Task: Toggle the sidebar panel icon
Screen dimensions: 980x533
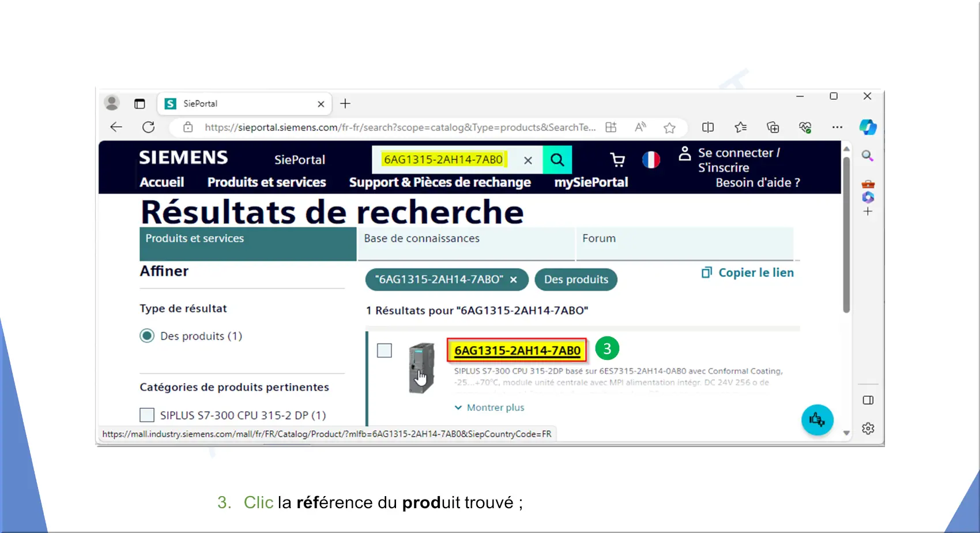Action: (868, 400)
